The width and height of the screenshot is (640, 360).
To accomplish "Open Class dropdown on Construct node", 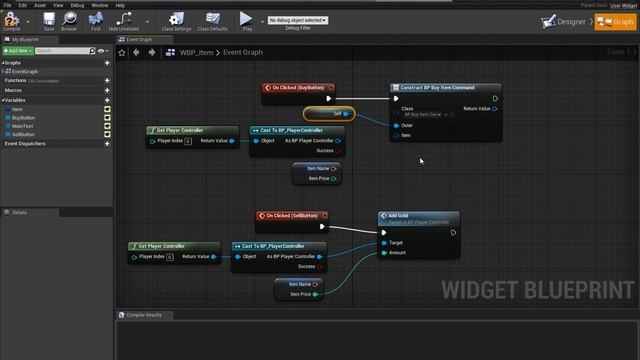I will pyautogui.click(x=423, y=115).
